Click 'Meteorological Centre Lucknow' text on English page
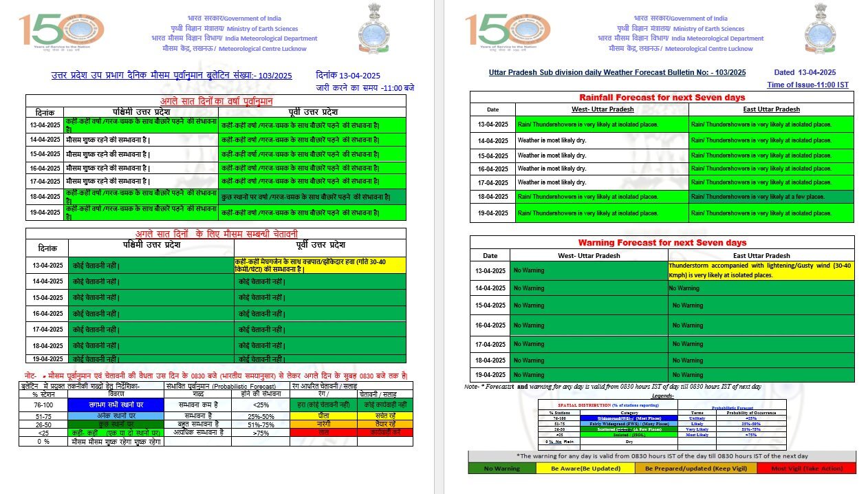This screenshot has width=868, height=494. [x=708, y=49]
